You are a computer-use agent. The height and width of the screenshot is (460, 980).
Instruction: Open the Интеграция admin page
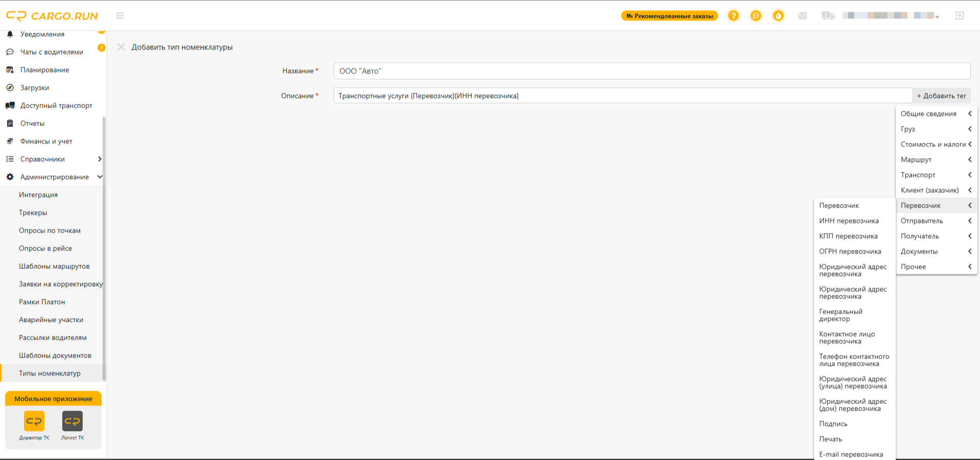[38, 195]
